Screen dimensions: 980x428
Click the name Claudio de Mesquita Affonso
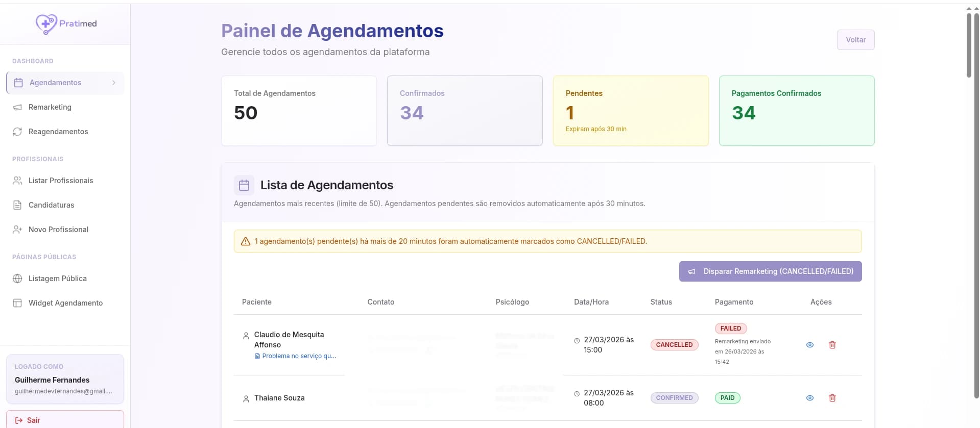(x=289, y=340)
